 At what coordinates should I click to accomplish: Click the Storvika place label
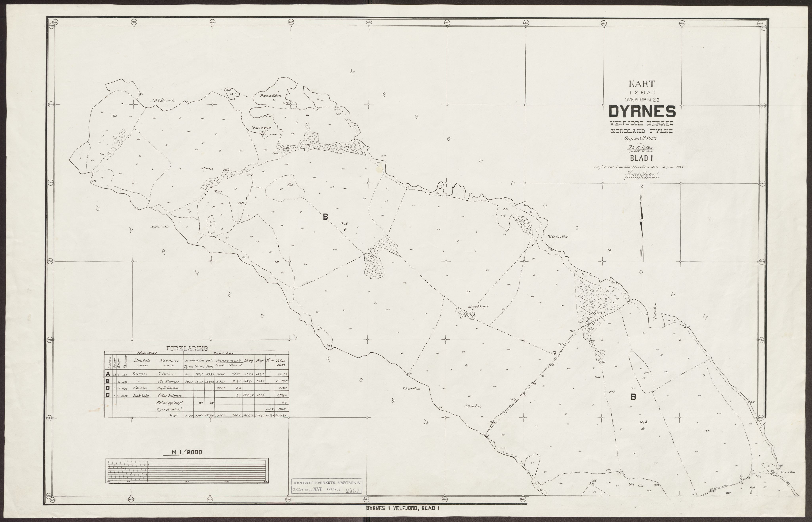coord(412,389)
